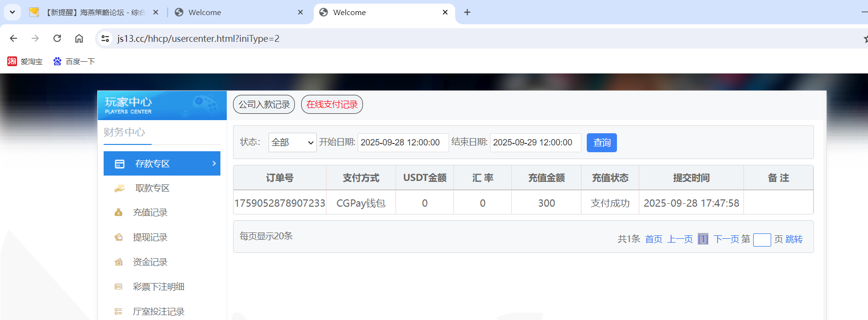Close the 海燕策略论坛 tab

click(156, 12)
